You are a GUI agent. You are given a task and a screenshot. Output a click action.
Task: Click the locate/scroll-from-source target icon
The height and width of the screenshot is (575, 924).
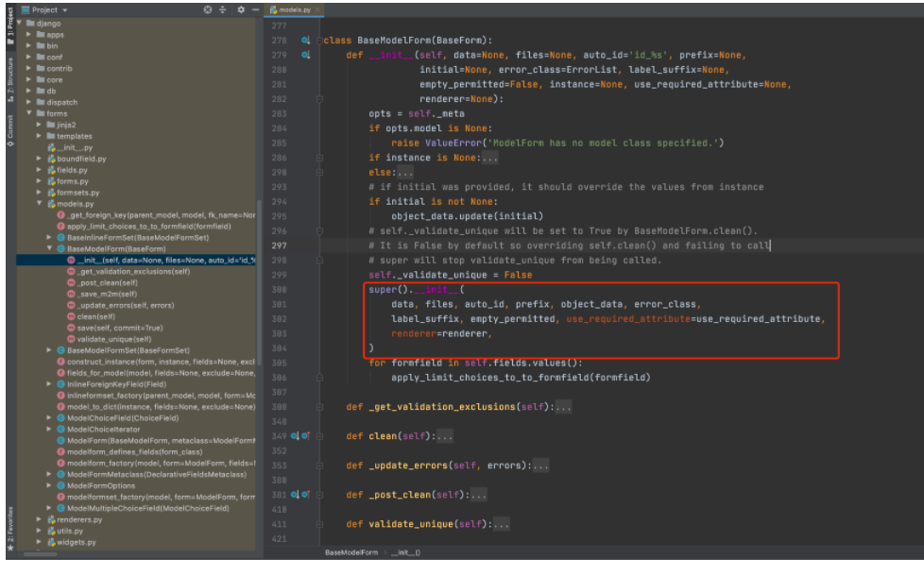point(208,9)
